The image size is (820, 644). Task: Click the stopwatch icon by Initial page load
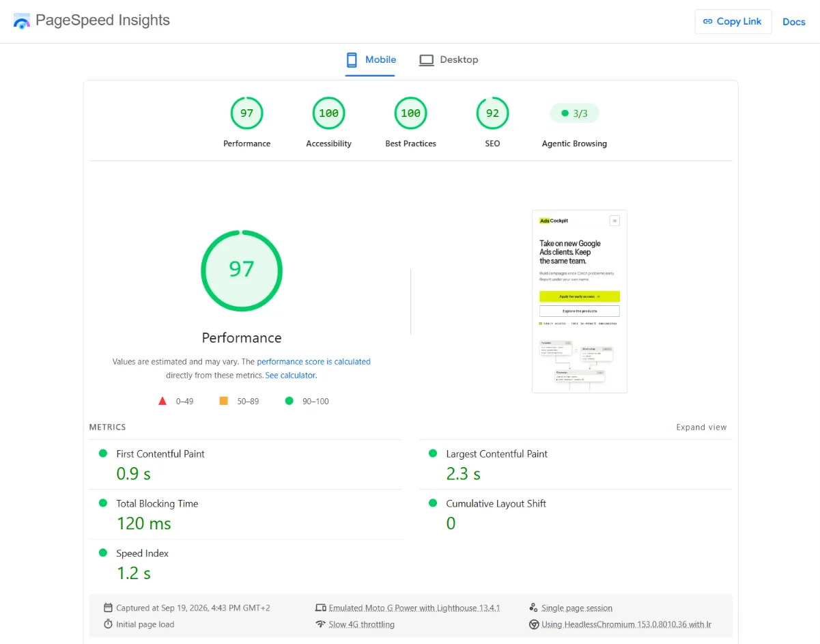108,624
